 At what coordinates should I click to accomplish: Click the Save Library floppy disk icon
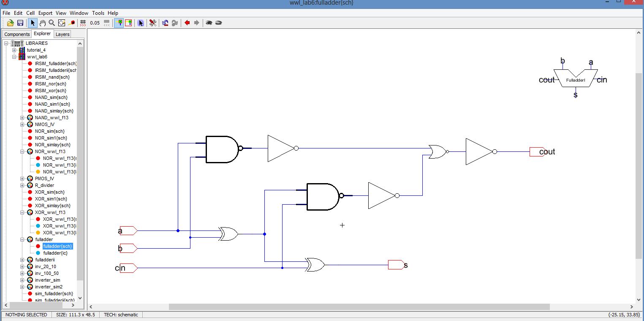[x=20, y=23]
